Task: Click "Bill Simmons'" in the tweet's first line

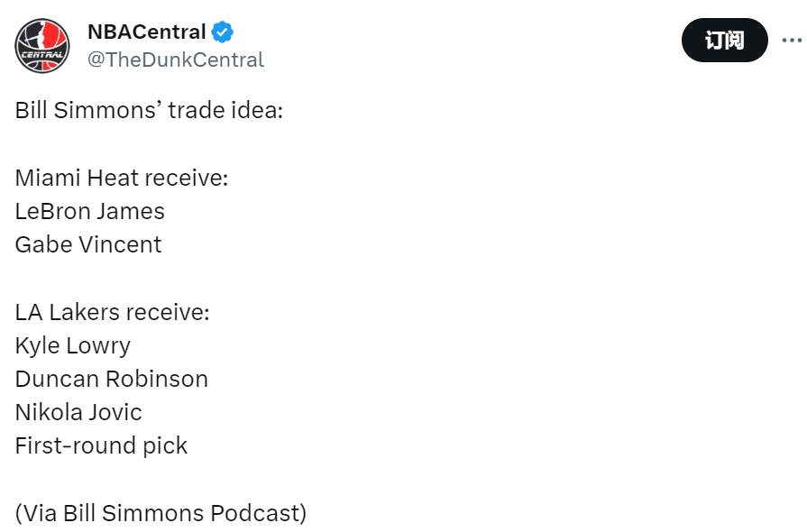Action: [x=89, y=110]
